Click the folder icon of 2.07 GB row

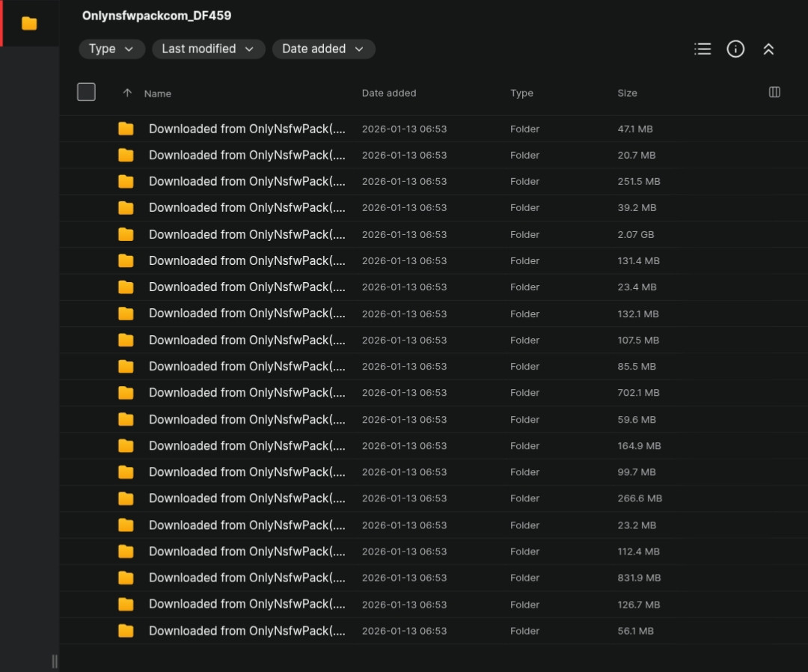126,234
